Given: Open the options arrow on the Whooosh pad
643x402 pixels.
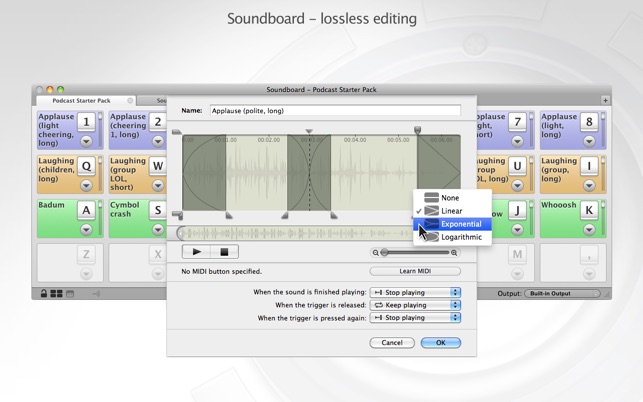Looking at the screenshot, I should pyautogui.click(x=589, y=230).
